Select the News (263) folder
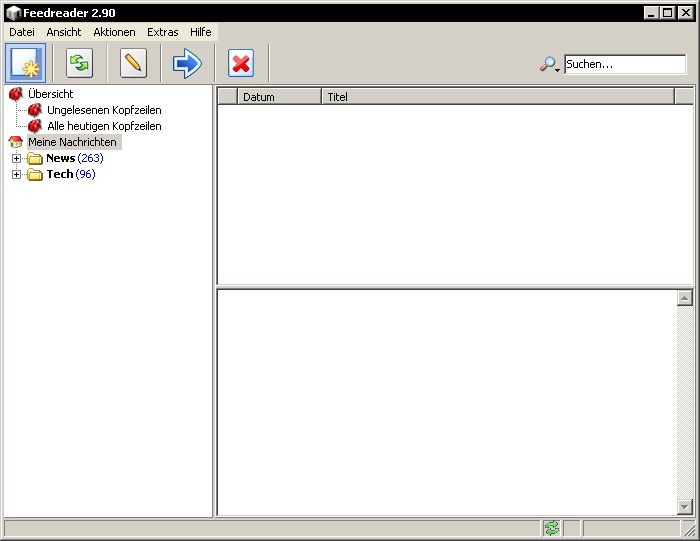 [75, 158]
